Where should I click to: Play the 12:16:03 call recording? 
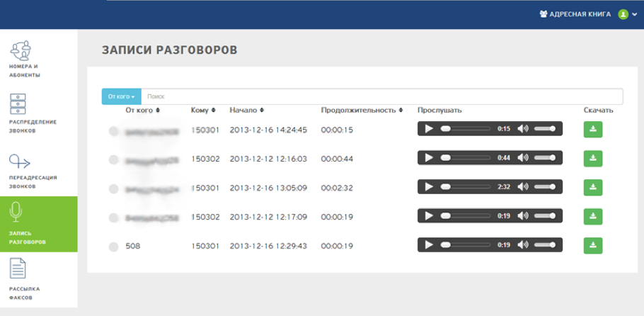coord(429,157)
